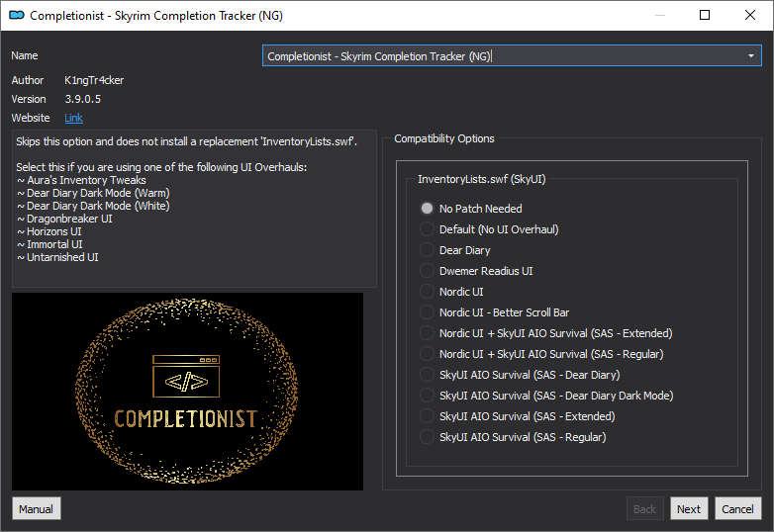Viewport: 774px width, 532px height.
Task: Click '~ Immortal UI' in description
Action: tap(49, 244)
